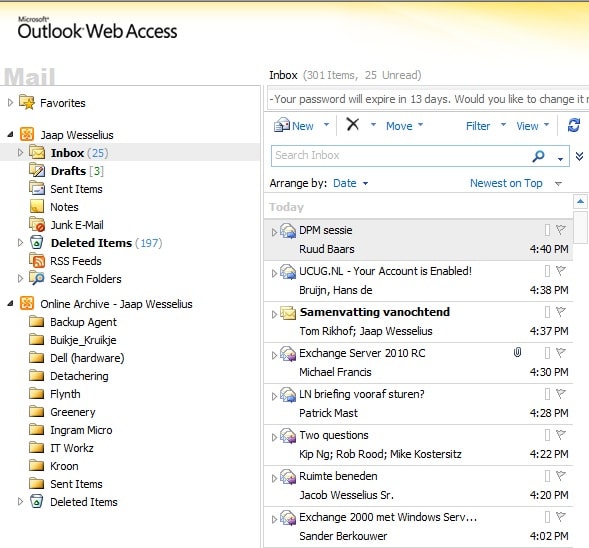Open the Newest on Top sort menu
The image size is (589, 548).
coord(516,183)
